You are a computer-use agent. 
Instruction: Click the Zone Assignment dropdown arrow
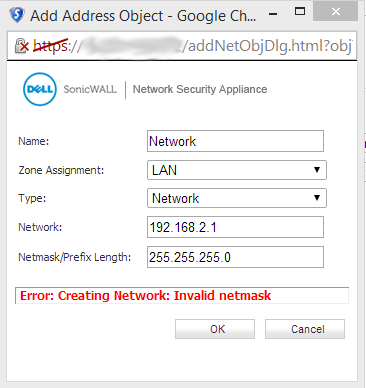click(317, 170)
